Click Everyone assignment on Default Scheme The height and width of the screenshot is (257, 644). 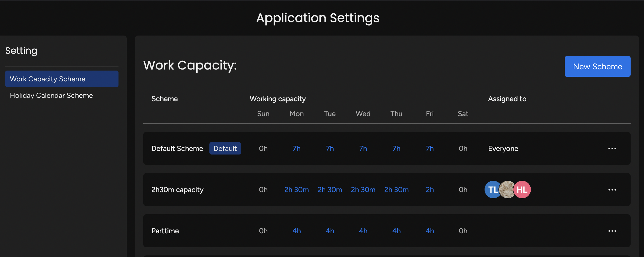(503, 148)
